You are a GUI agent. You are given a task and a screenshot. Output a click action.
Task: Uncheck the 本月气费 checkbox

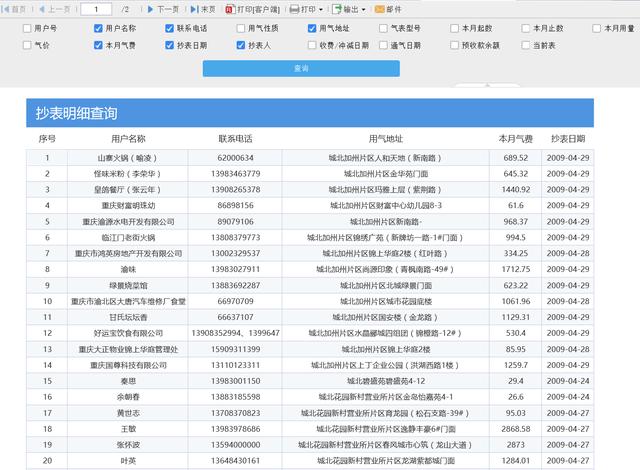pos(98,45)
